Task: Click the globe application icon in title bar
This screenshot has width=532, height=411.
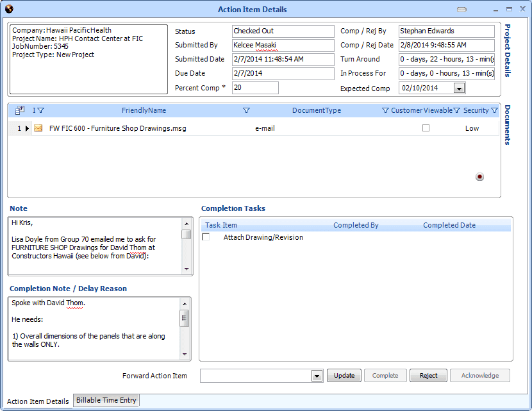Action: (9, 9)
